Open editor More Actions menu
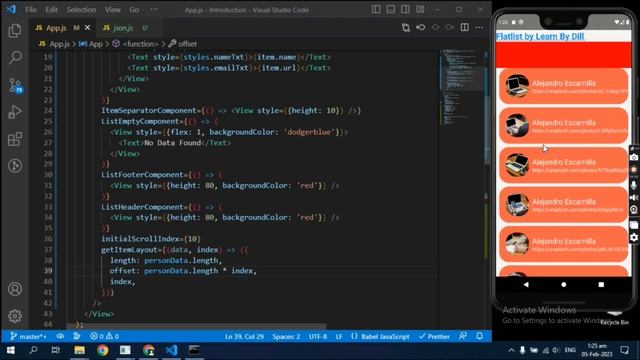 point(479,27)
